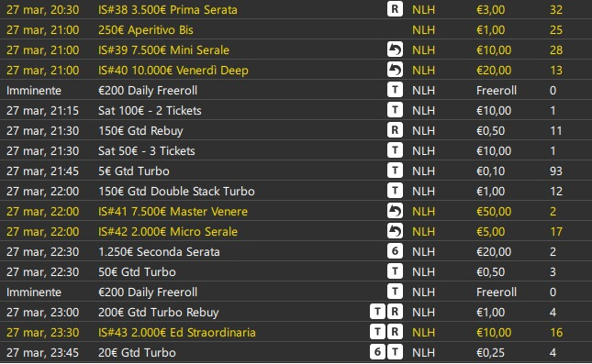This screenshot has height=364, width=592.
Task: Click the R icon on 150€ Gtd Rebuy
Action: pyautogui.click(x=395, y=130)
